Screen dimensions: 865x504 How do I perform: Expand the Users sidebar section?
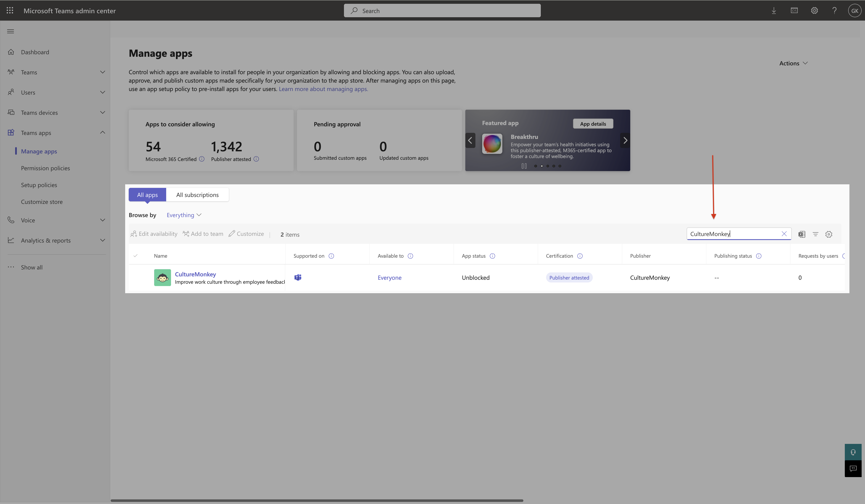point(102,92)
